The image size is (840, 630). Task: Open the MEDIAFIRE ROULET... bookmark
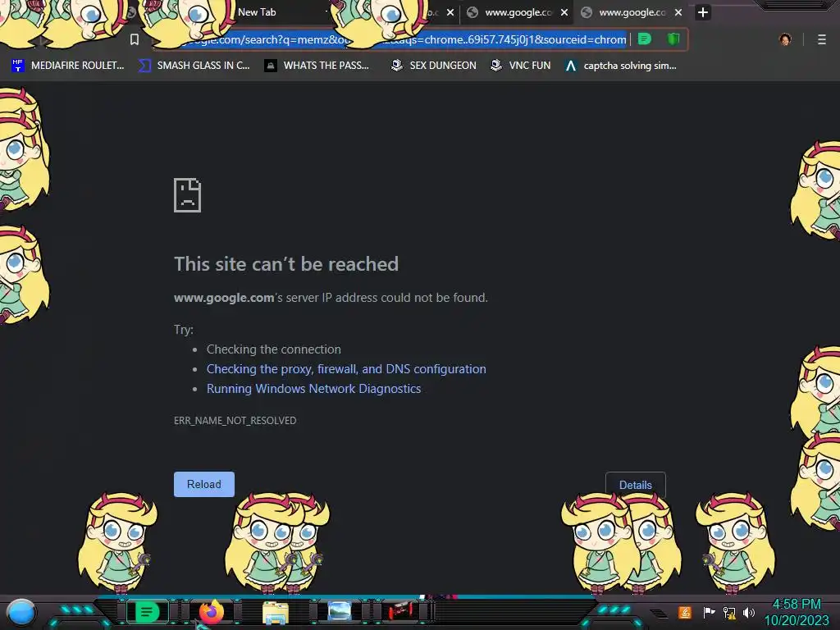(68, 66)
